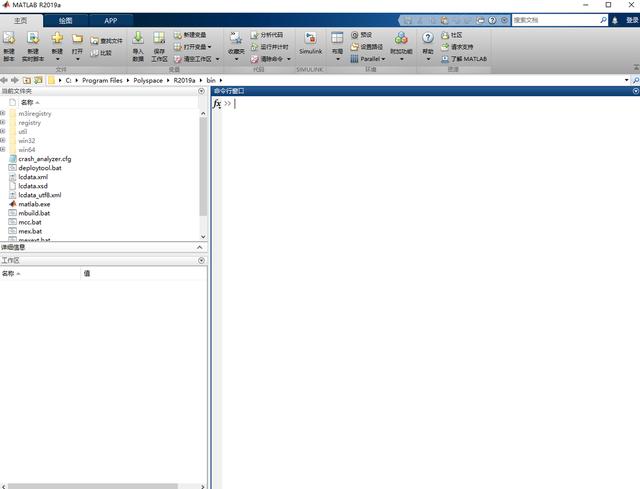The image size is (640, 489).
Task: Click the notification bell icon
Action: (x=615, y=20)
